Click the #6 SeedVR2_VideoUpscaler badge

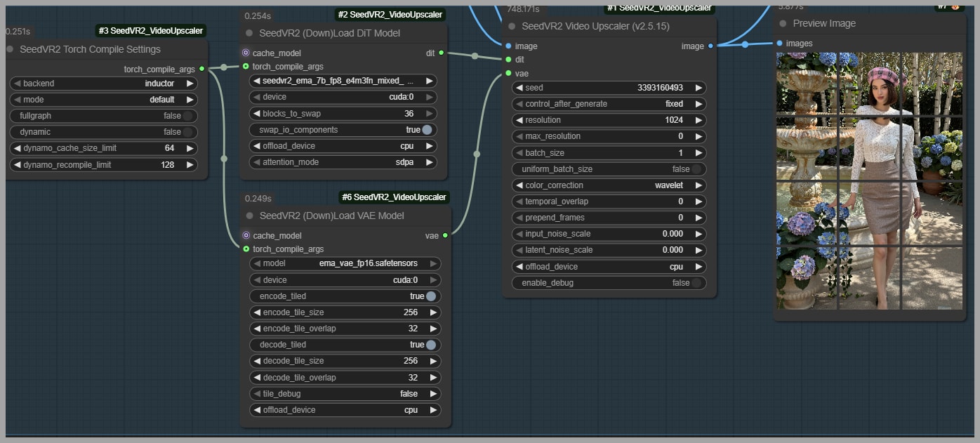394,197
